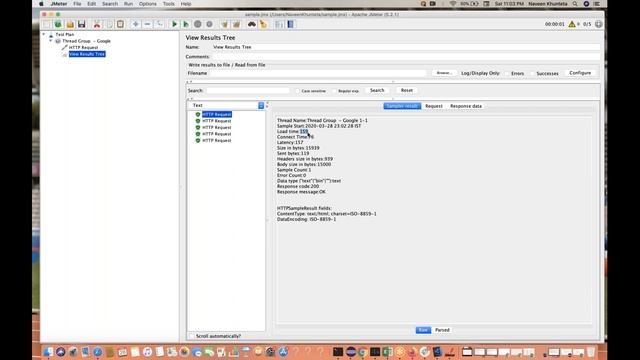The image size is (640, 360).
Task: Switch to the Request tab
Action: (x=434, y=106)
